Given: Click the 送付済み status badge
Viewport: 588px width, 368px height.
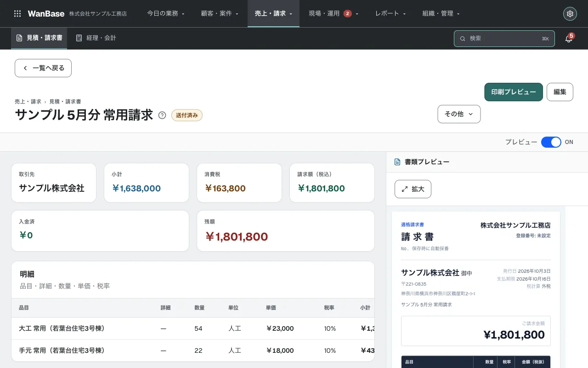Looking at the screenshot, I should pyautogui.click(x=187, y=115).
